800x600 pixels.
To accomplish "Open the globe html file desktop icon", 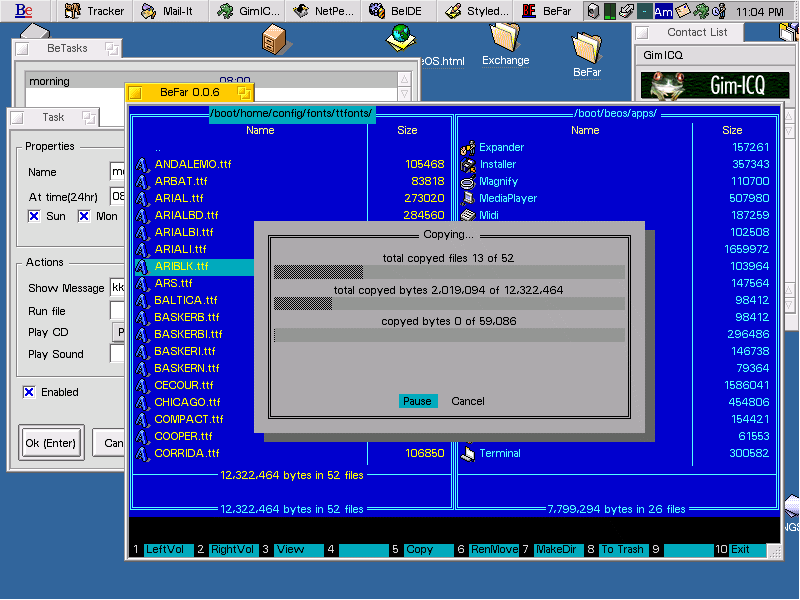I will point(401,38).
